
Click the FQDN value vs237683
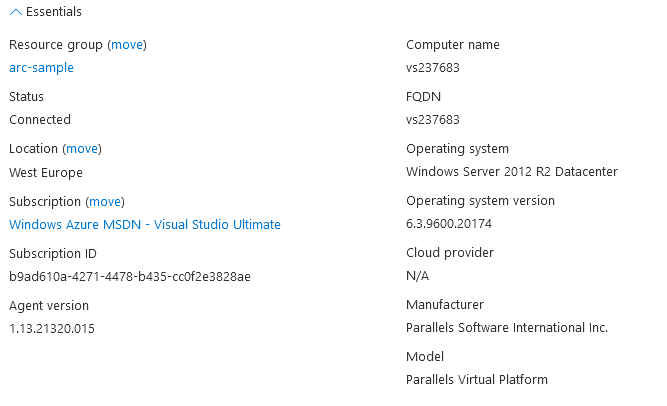[x=433, y=120]
